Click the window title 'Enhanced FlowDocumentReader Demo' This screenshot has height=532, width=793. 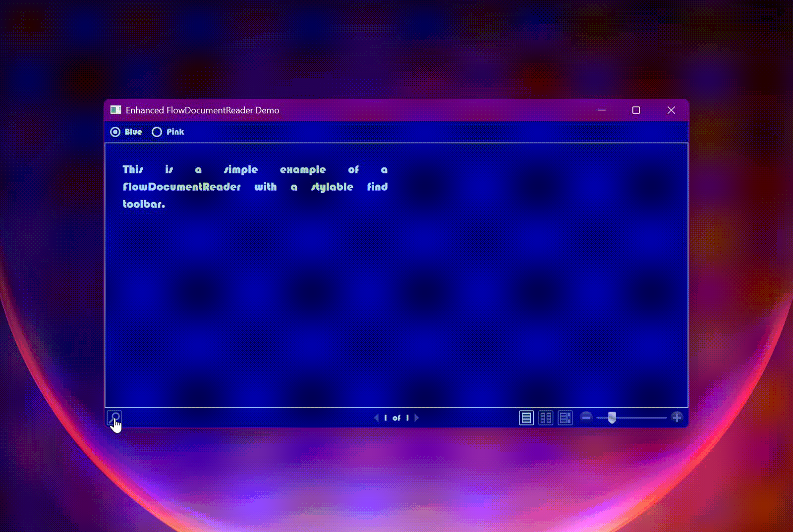202,110
